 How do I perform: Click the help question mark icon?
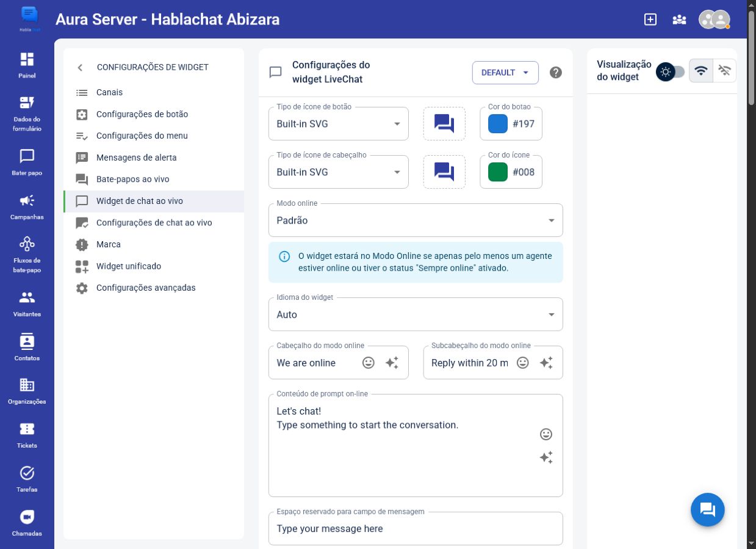(x=555, y=72)
